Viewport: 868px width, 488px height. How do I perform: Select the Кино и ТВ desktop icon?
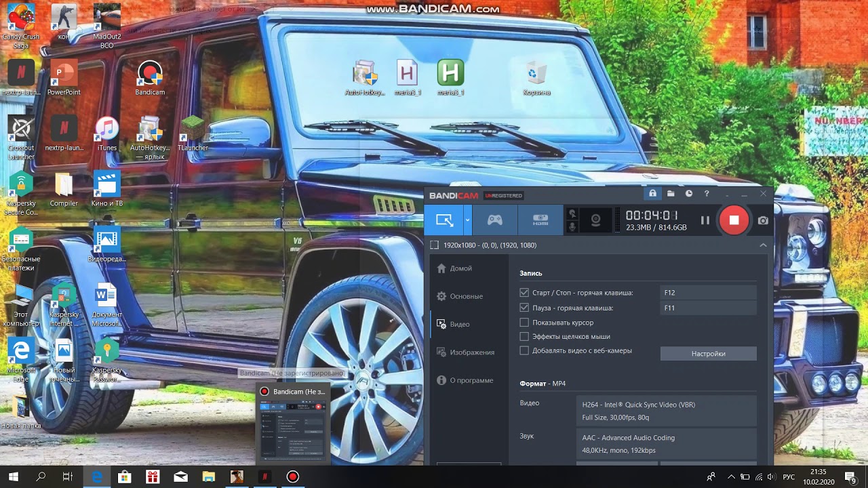[x=107, y=189]
